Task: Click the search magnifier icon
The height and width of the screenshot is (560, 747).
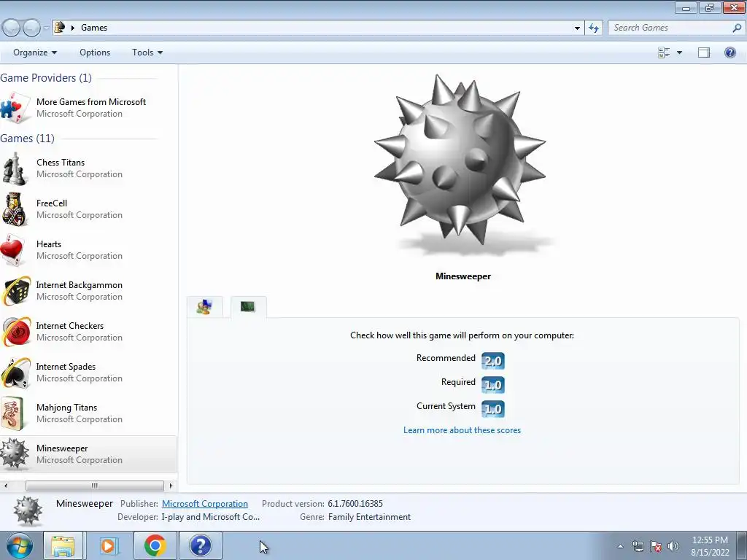Action: point(737,28)
